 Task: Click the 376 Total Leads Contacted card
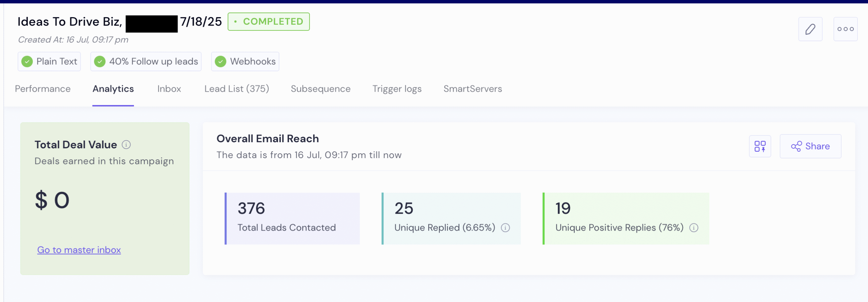pos(292,218)
